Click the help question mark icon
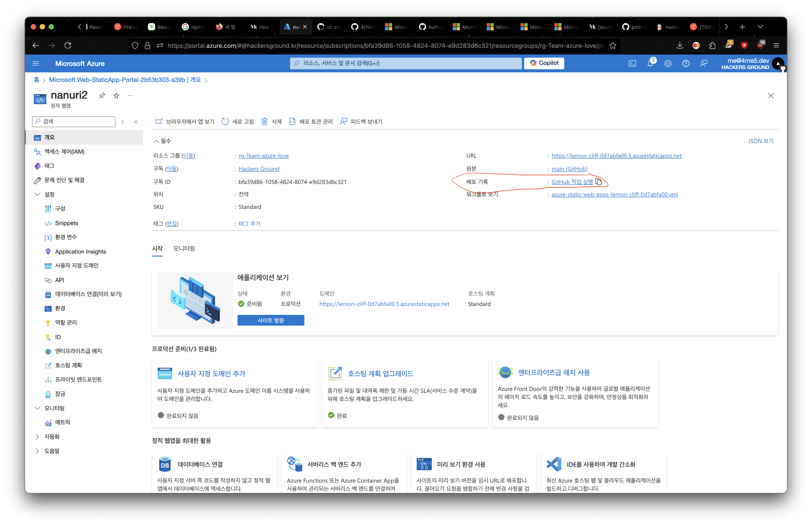 [686, 63]
